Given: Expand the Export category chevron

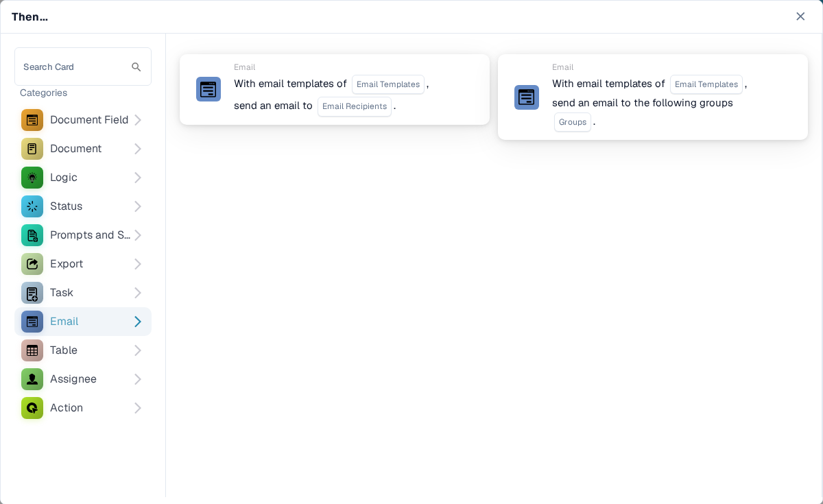Looking at the screenshot, I should [138, 264].
